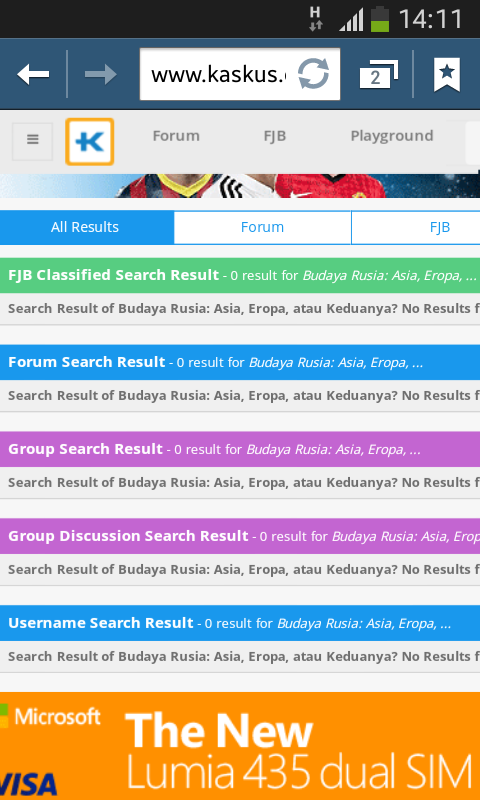Tap the browser forward arrow
The image size is (480, 800).
click(x=100, y=74)
